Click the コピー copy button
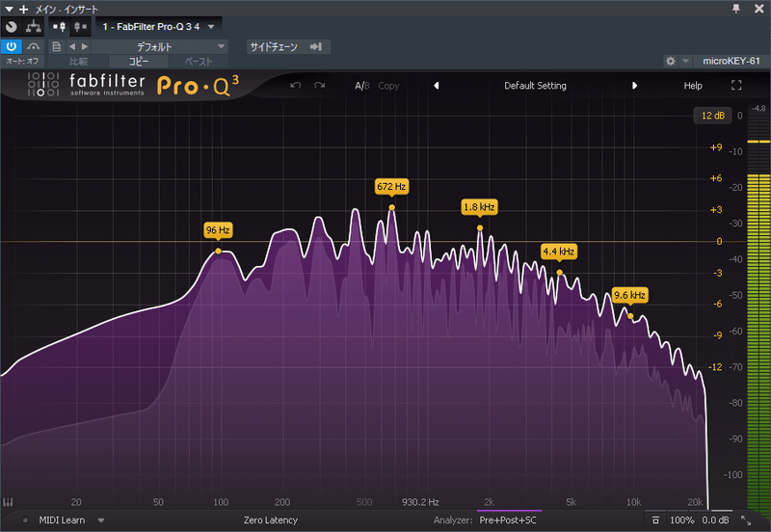This screenshot has width=771, height=532. [139, 62]
